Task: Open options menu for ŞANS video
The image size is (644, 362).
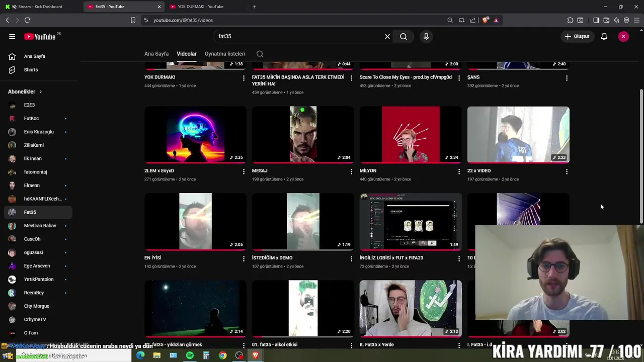Action: (567, 78)
